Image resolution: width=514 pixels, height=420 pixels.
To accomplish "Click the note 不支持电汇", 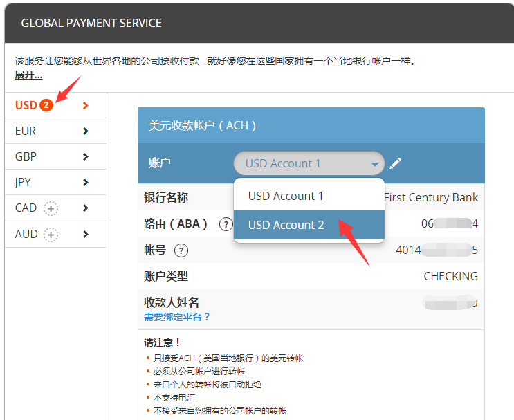I will [x=174, y=398].
